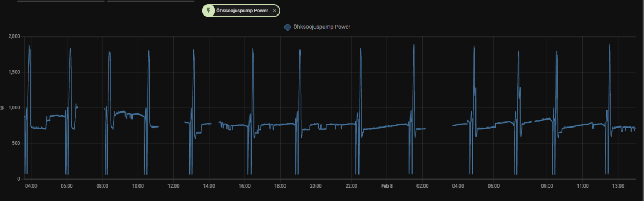Click the 12:00 time axis label
Screen dimensions: 644x201
173,186
